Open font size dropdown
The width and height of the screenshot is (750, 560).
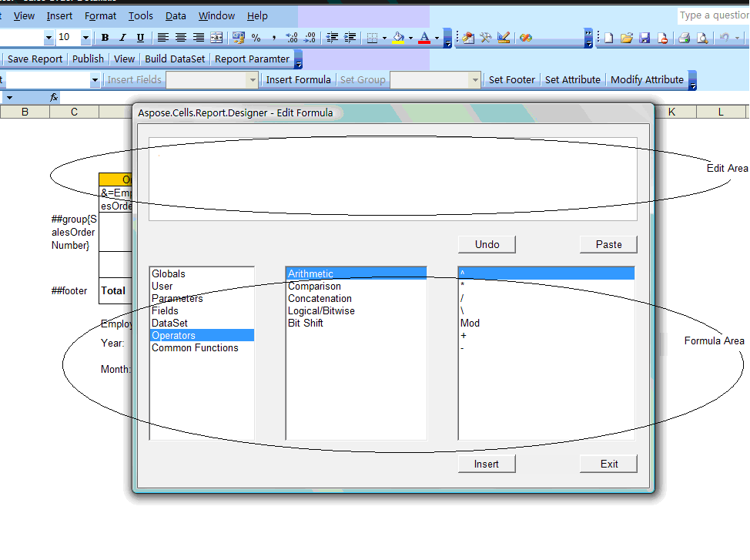pyautogui.click(x=85, y=37)
